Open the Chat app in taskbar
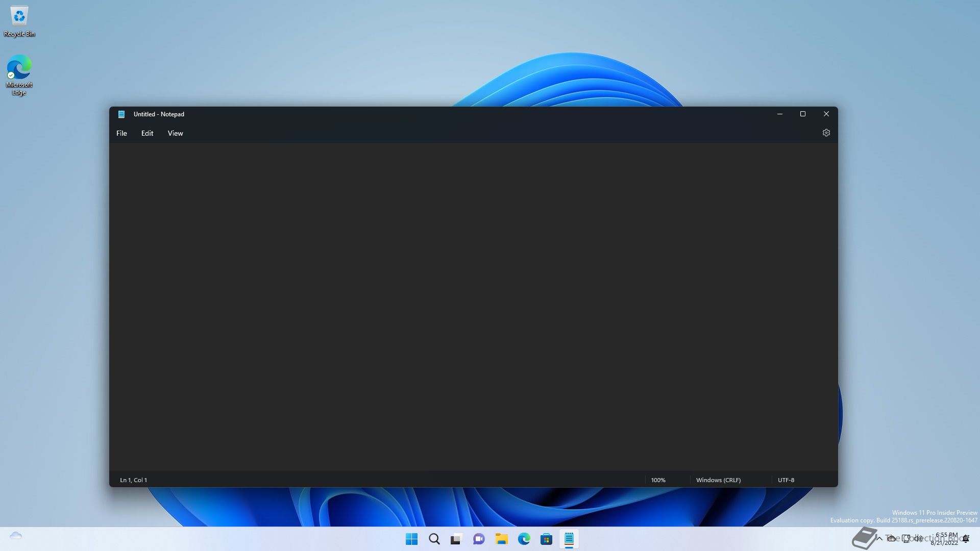Image resolution: width=980 pixels, height=551 pixels. click(479, 539)
